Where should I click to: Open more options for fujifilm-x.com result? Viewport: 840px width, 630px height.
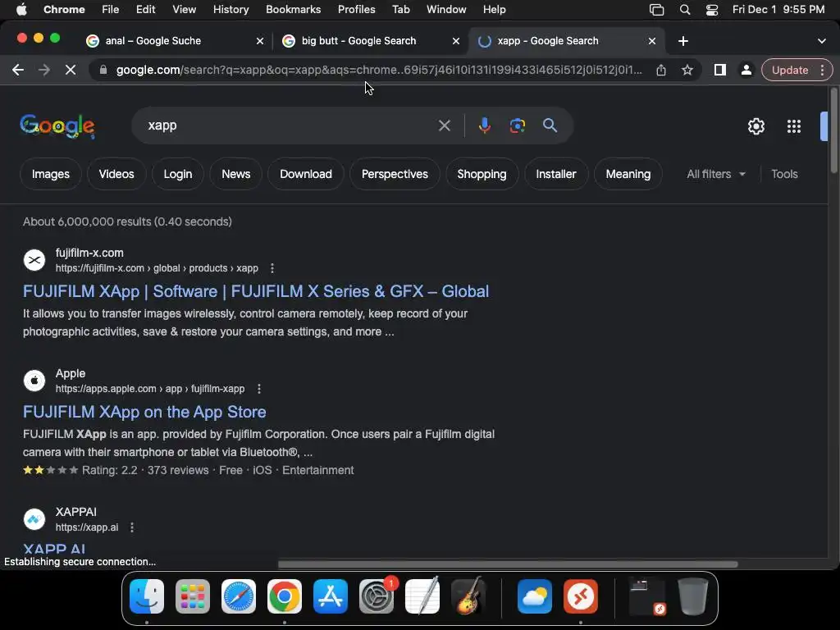click(272, 268)
